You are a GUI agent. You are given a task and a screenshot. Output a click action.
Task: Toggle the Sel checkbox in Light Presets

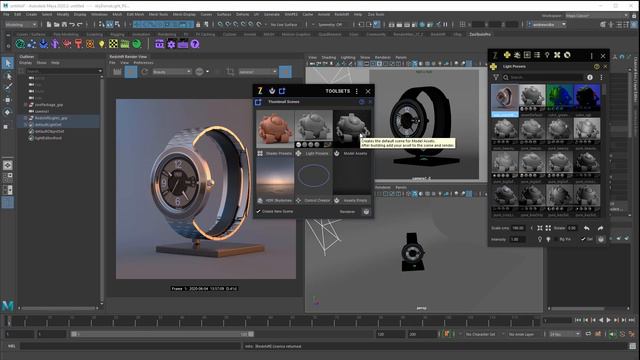coord(583,239)
